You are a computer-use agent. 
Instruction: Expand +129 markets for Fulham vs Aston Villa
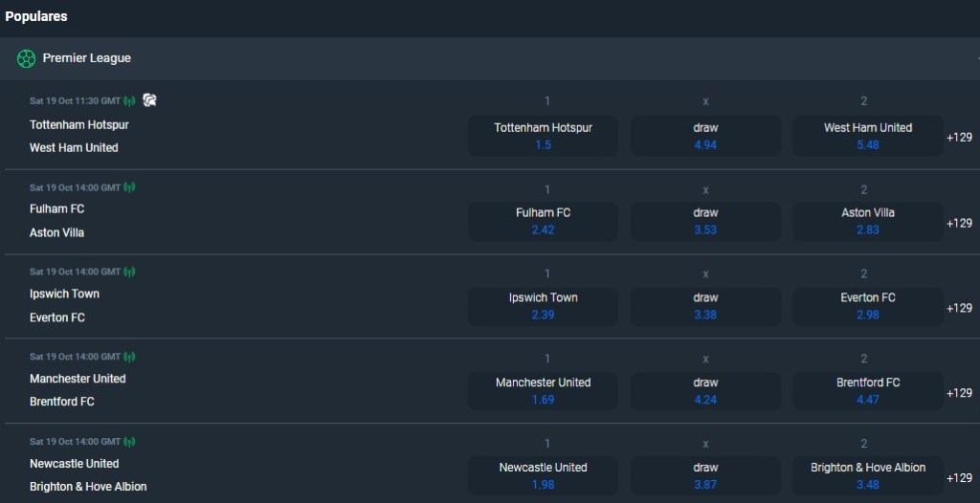[x=959, y=223]
